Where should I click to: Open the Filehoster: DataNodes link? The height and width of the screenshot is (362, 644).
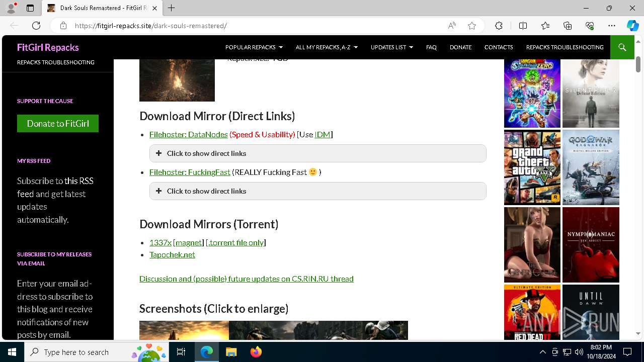coord(189,134)
